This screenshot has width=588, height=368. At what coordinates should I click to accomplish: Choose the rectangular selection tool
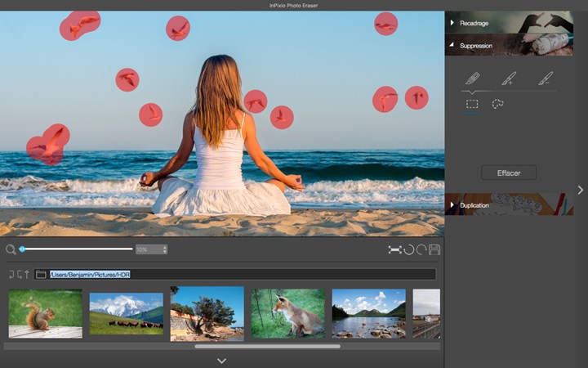[472, 104]
